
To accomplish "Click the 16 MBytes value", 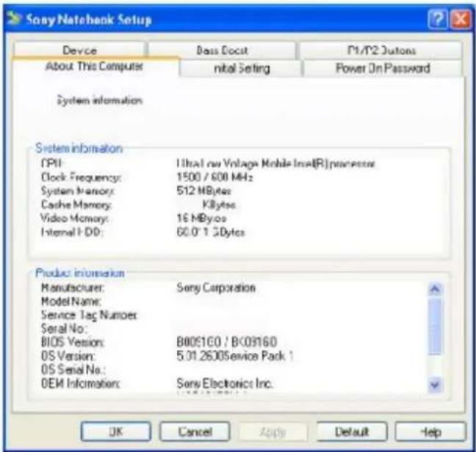I will (201, 218).
